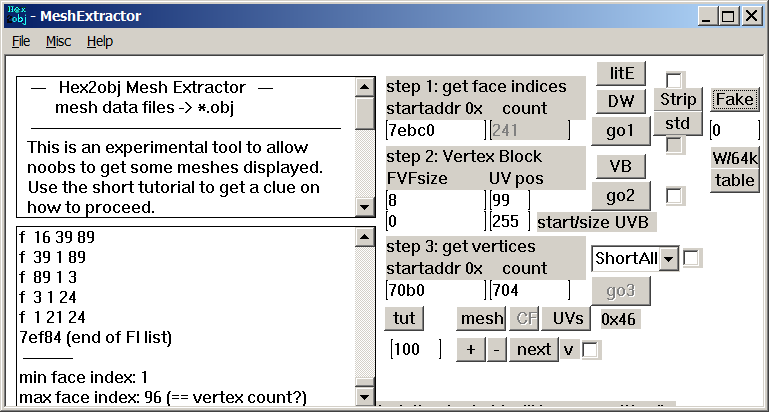
Task: Open the ShortAll dropdown list
Action: (x=668, y=258)
